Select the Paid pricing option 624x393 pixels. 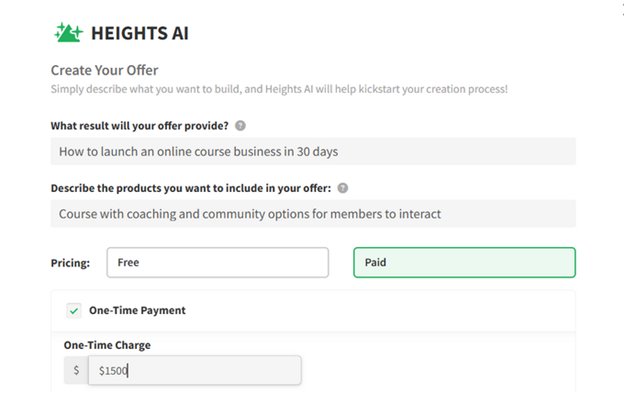pyautogui.click(x=464, y=263)
